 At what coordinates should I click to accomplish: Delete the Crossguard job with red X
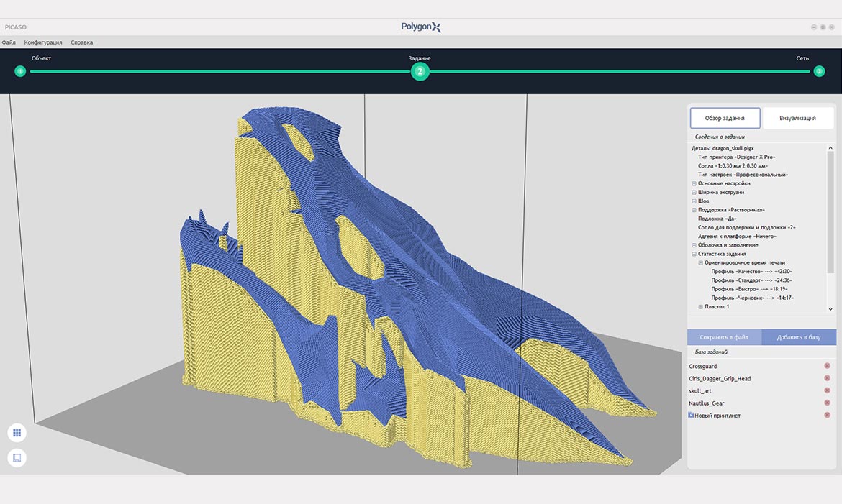pos(827,365)
